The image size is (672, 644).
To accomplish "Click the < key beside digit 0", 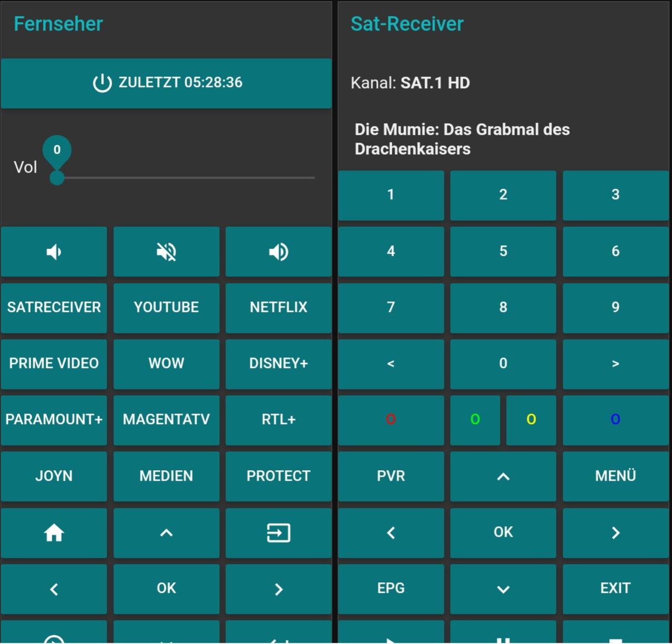I will pos(391,364).
